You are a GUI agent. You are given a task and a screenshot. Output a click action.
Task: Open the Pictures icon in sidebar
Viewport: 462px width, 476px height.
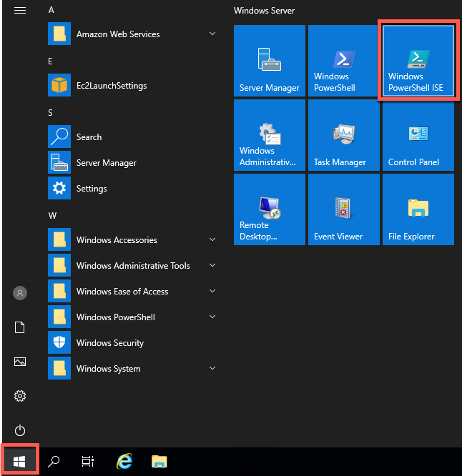click(x=20, y=362)
